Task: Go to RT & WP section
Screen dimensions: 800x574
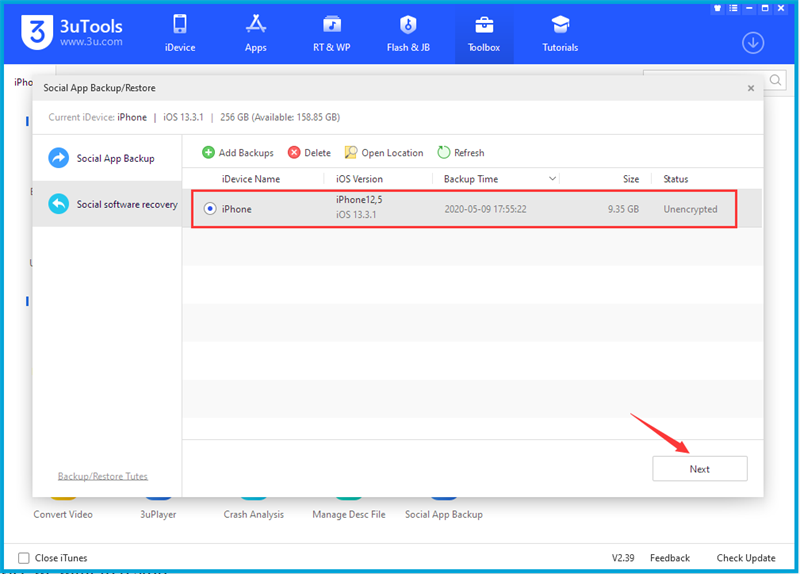Action: [332, 34]
